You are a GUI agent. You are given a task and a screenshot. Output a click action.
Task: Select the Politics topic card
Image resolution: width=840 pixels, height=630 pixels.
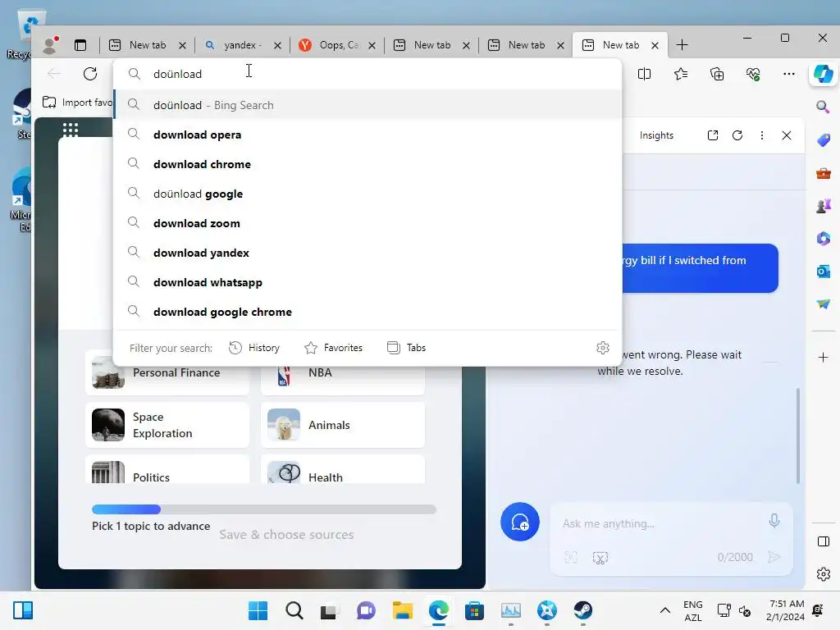point(167,470)
